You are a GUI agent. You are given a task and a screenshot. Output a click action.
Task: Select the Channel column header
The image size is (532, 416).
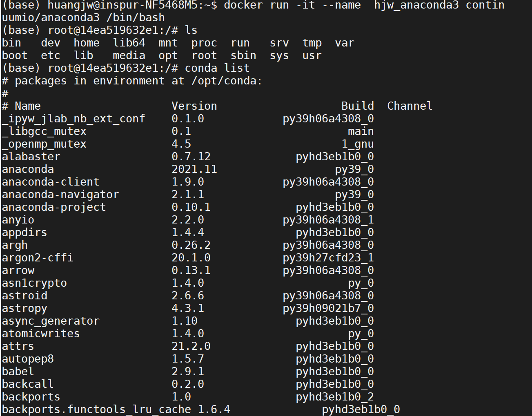pyautogui.click(x=410, y=106)
